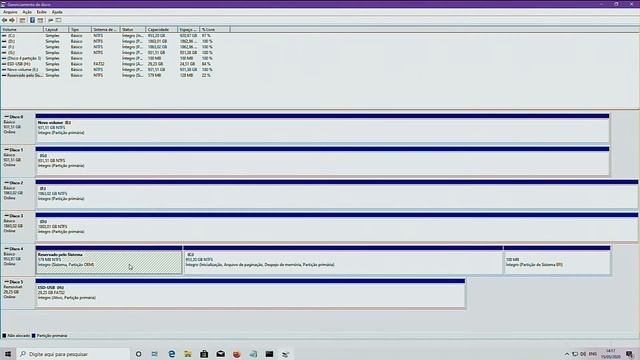
Task: Select the Disco 2 label panel
Action: point(18,194)
